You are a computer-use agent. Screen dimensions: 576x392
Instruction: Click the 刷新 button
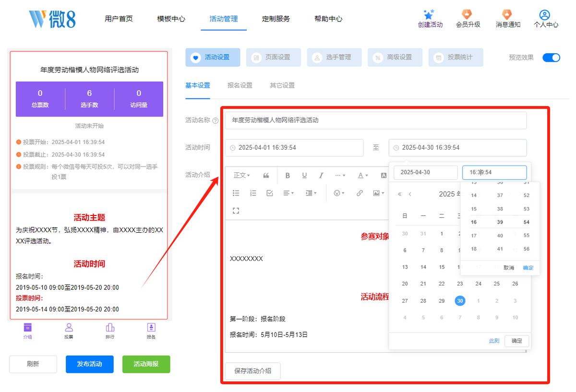[x=33, y=364]
